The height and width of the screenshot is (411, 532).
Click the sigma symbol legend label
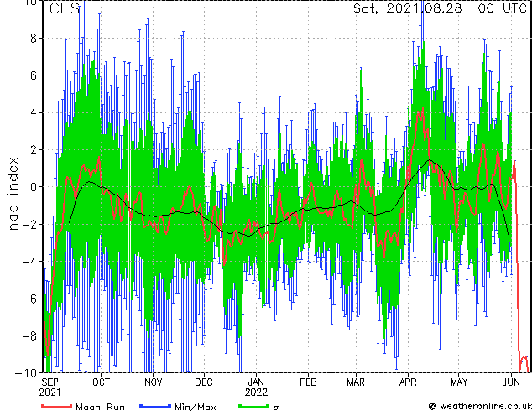[276, 408]
